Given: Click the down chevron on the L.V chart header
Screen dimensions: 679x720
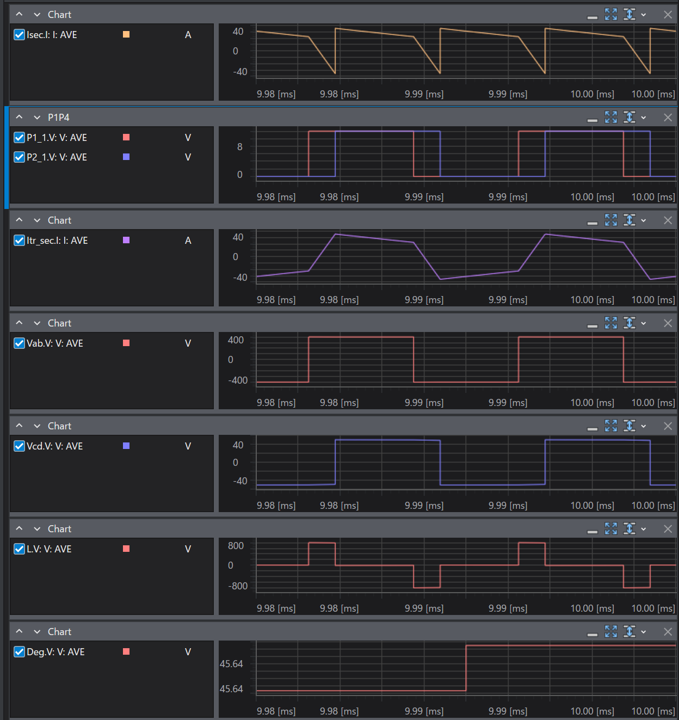Looking at the screenshot, I should [x=37, y=529].
